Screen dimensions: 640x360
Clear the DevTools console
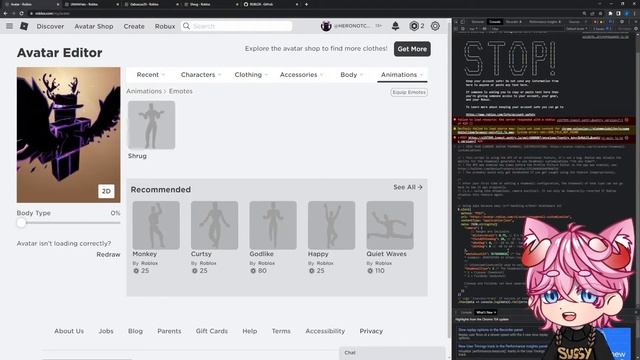(x=463, y=29)
